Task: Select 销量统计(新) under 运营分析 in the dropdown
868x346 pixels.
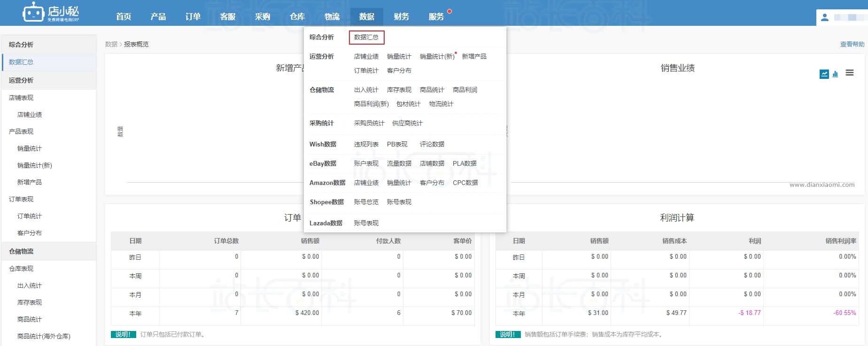Action: point(437,56)
